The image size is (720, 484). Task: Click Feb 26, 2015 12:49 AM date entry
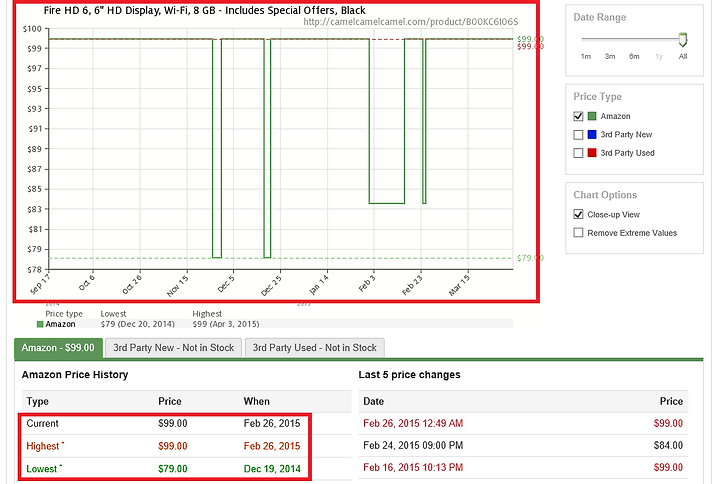413,423
